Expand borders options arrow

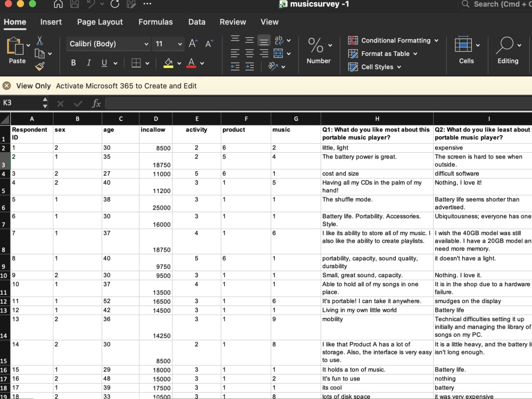[x=147, y=63]
